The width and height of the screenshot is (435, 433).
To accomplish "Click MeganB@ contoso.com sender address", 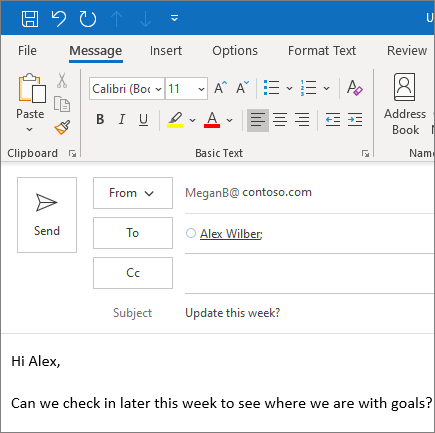I will pos(248,192).
